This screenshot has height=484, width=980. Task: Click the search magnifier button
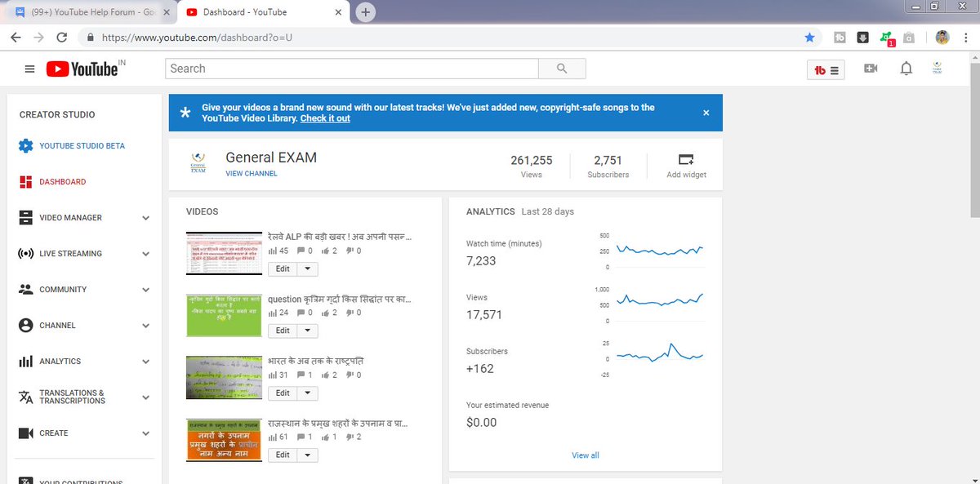(x=561, y=69)
